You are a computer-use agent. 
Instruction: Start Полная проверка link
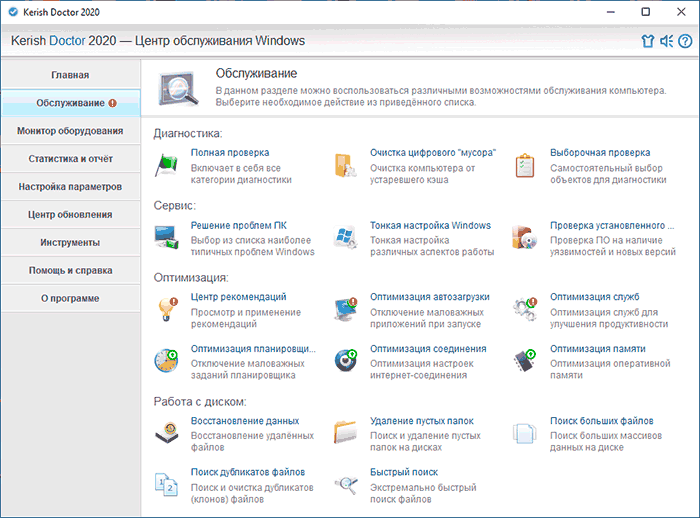coord(230,153)
